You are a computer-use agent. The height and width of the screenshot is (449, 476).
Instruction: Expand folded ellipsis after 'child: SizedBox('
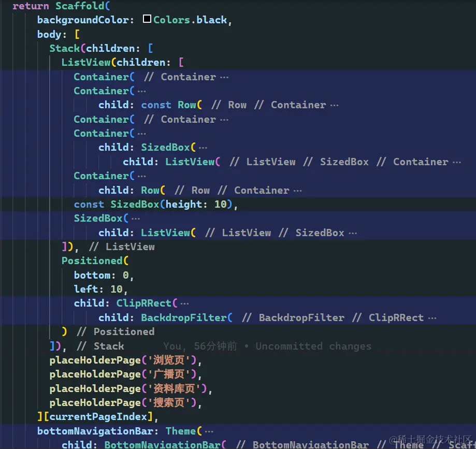click(203, 148)
